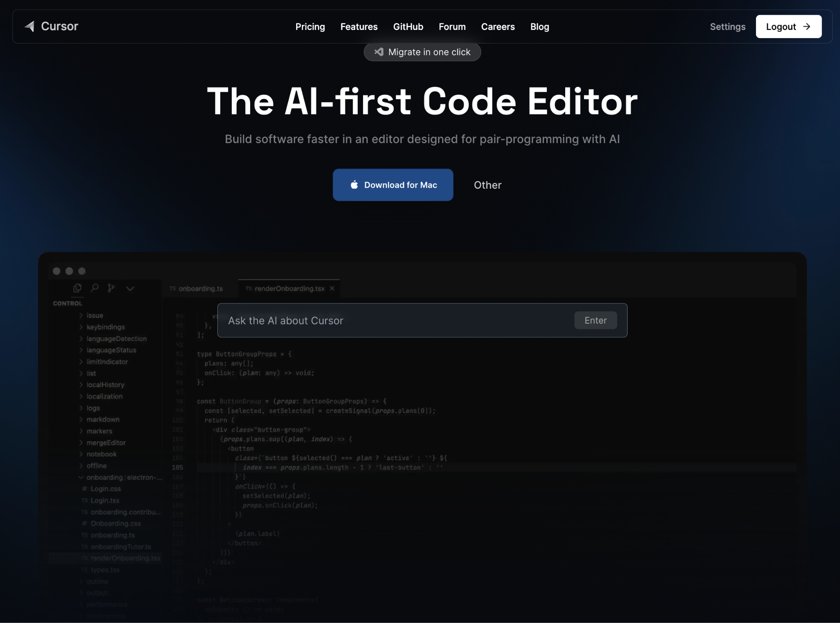The width and height of the screenshot is (840, 623).
Task: Open the Blog page
Action: tap(539, 27)
